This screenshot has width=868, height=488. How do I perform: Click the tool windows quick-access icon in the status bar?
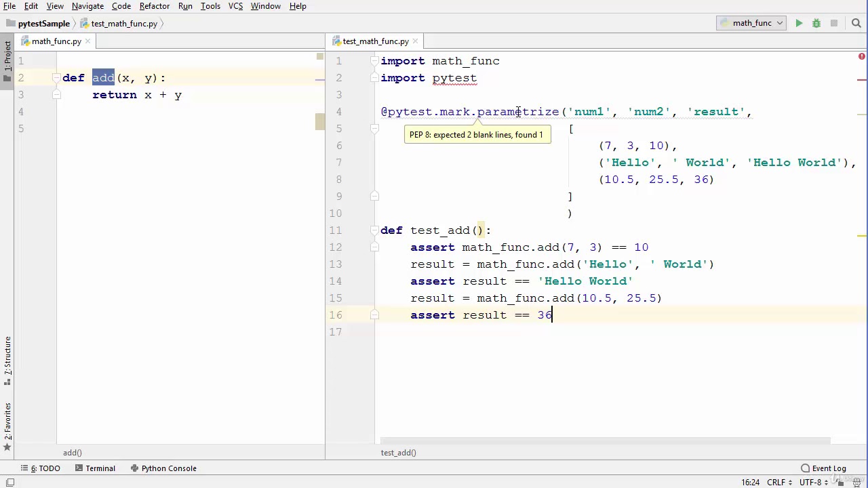[x=10, y=483]
